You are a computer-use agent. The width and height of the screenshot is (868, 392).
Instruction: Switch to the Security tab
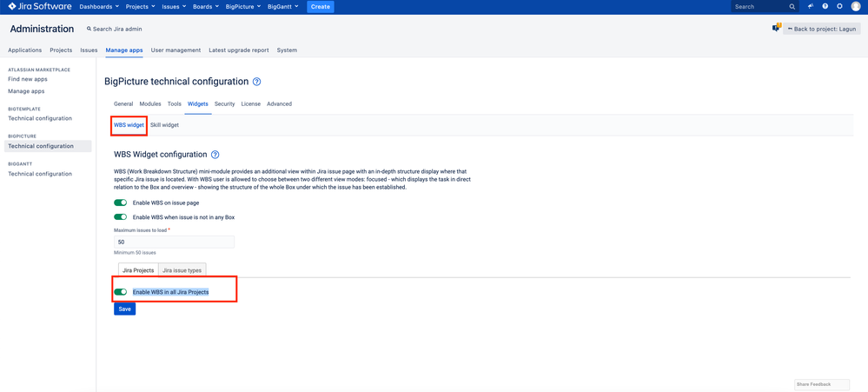point(225,103)
